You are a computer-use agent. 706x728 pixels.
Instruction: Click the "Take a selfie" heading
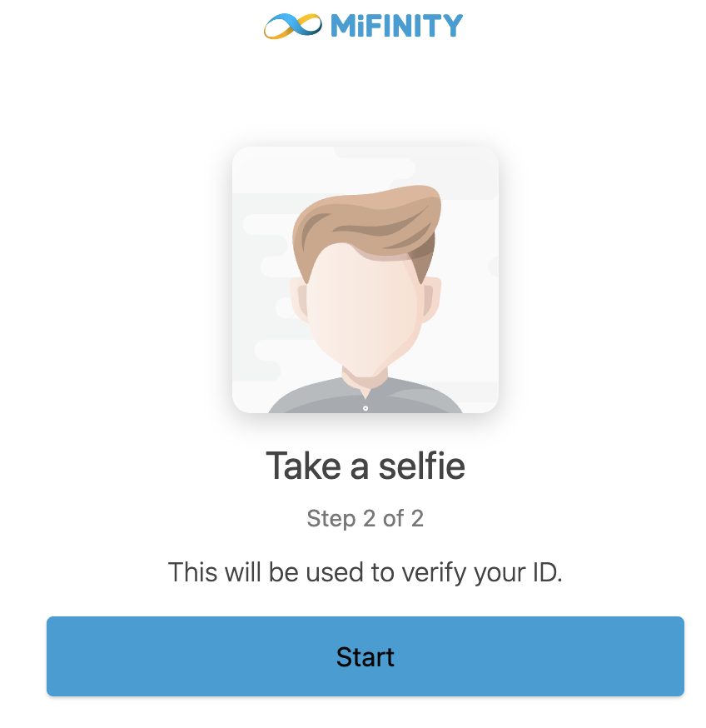point(365,466)
